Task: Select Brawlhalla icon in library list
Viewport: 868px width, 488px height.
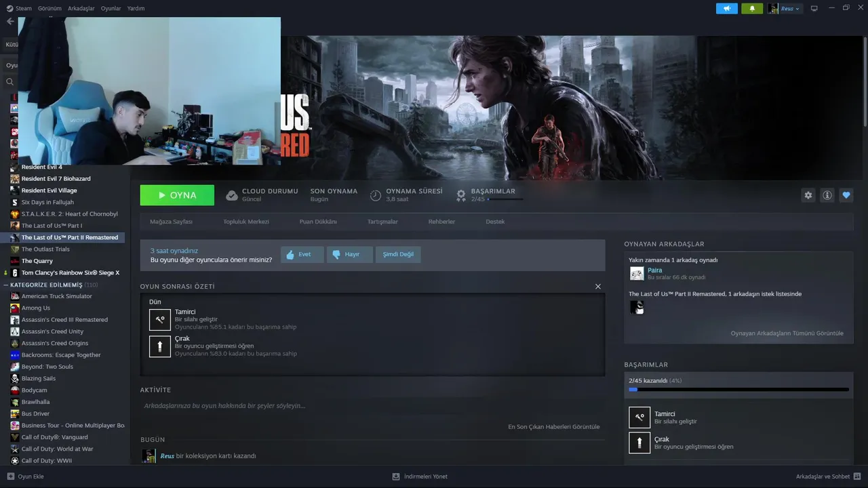Action: tap(15, 402)
